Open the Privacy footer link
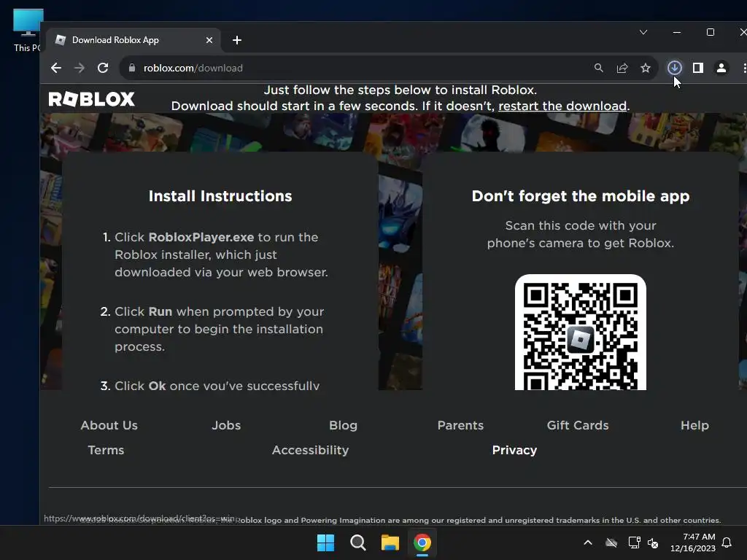 pos(514,450)
